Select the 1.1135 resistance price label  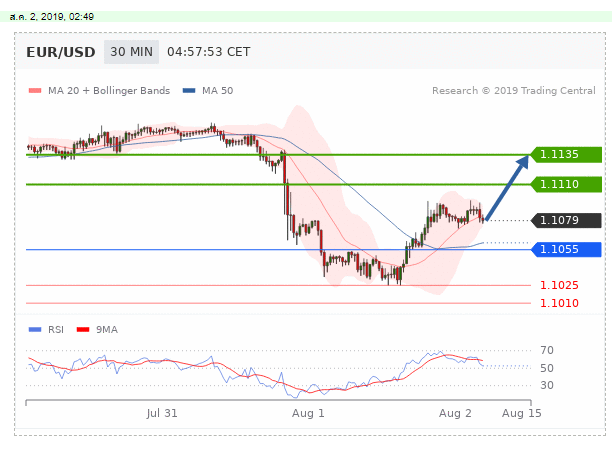(566, 154)
